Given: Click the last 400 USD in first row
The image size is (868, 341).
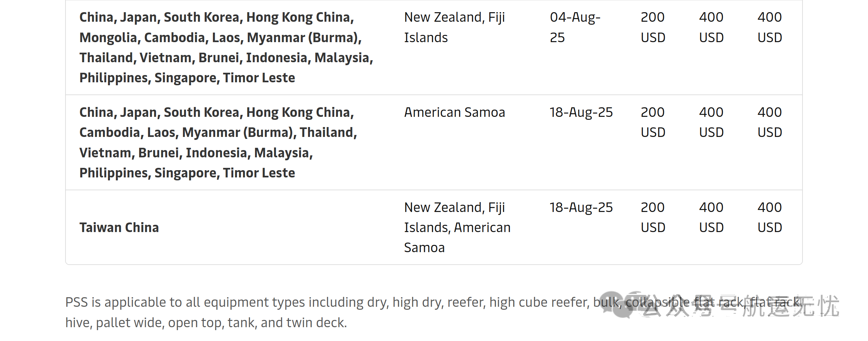Looking at the screenshot, I should tap(770, 27).
